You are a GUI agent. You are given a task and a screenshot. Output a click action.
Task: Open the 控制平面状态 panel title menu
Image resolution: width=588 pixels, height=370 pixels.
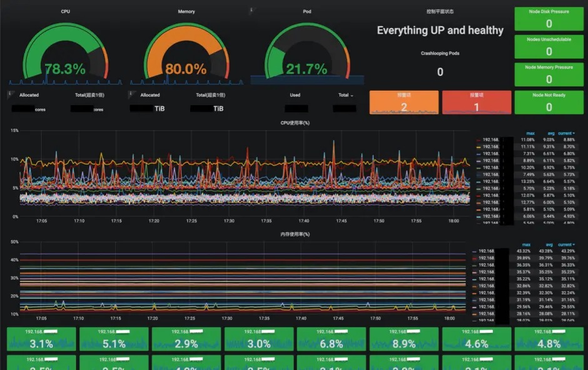[440, 12]
